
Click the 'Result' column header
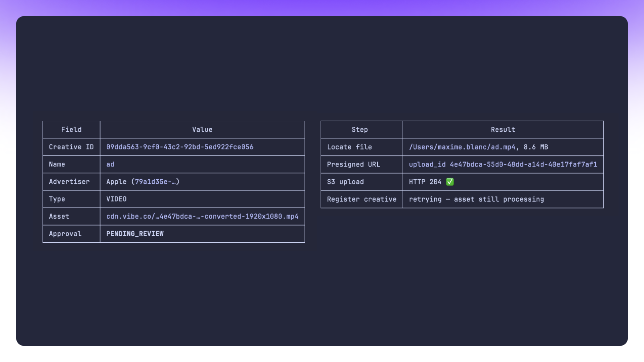(x=503, y=129)
